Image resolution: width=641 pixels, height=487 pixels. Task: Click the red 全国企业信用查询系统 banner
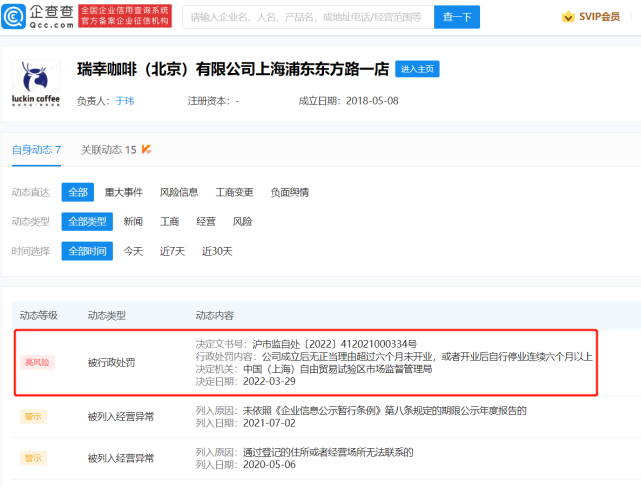(x=125, y=16)
